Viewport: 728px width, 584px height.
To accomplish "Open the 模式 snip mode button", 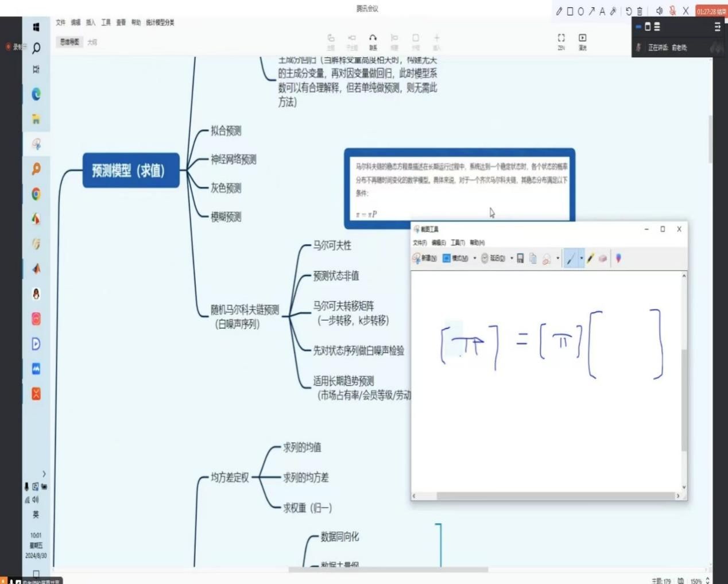I will coord(455,258).
